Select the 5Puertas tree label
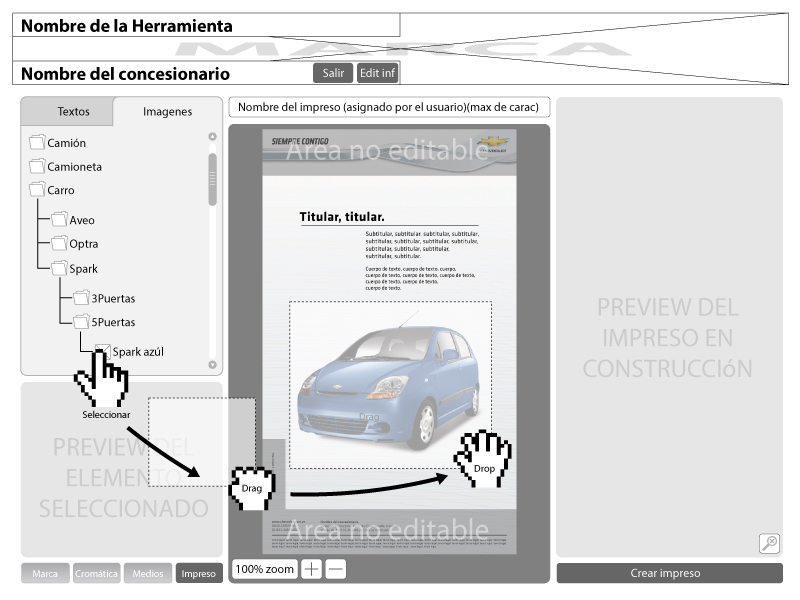The width and height of the screenshot is (800, 600). coord(113,322)
